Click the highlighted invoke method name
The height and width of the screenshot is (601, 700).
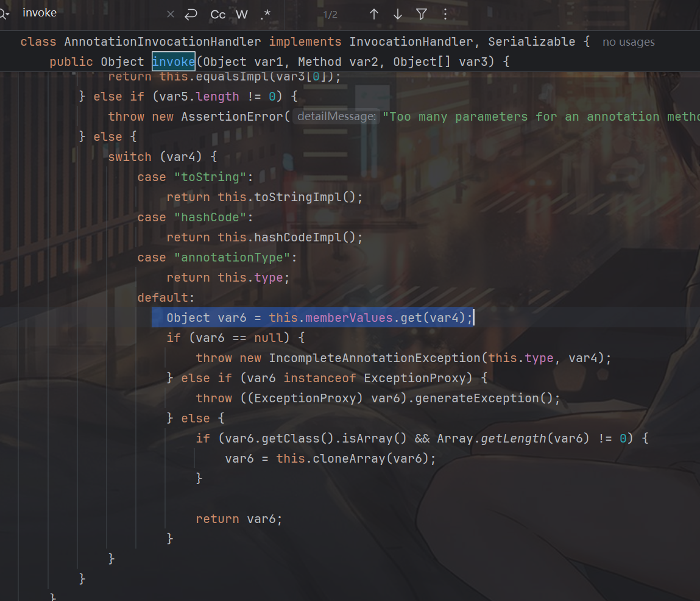point(174,62)
